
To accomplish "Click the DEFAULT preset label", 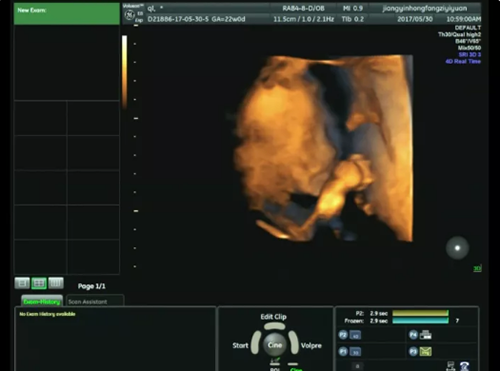I will coord(468,28).
